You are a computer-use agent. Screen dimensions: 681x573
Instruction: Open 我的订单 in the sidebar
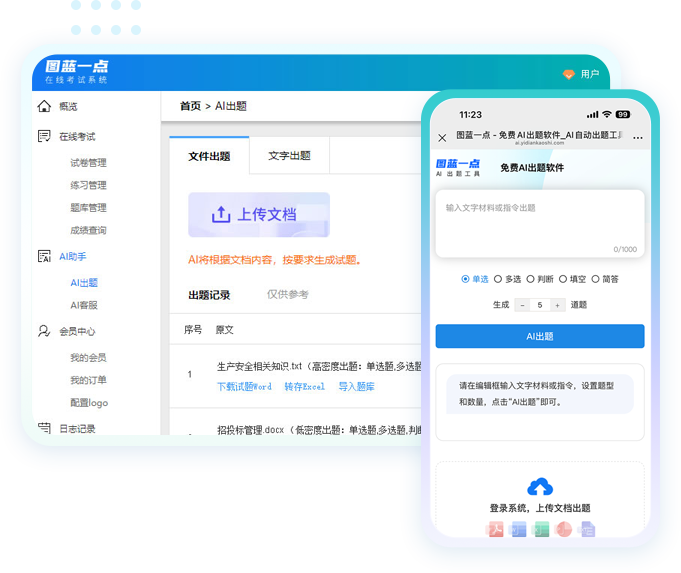tap(89, 380)
